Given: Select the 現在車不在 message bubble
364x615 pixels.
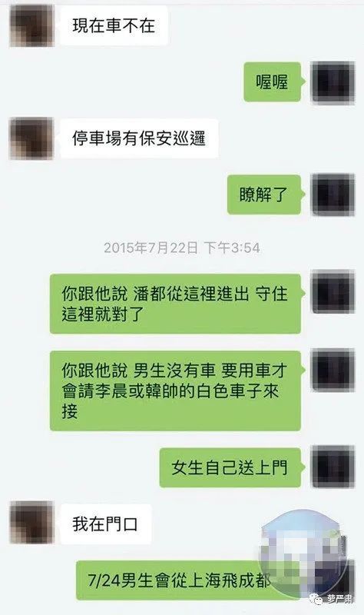Looking at the screenshot, I should pyautogui.click(x=114, y=25).
